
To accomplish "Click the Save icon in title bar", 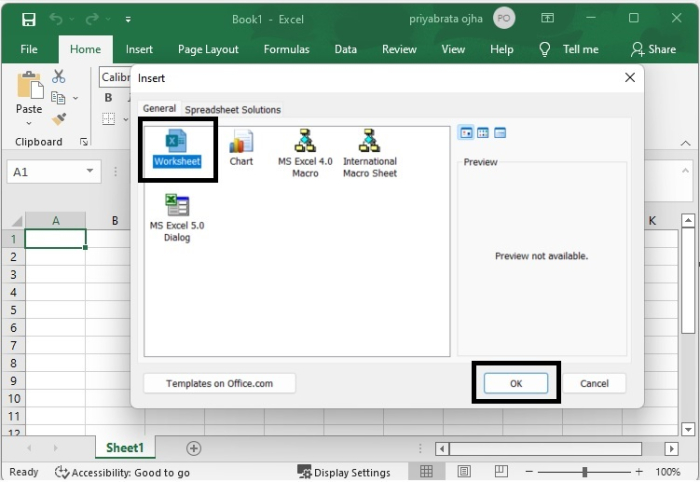I will pos(28,19).
